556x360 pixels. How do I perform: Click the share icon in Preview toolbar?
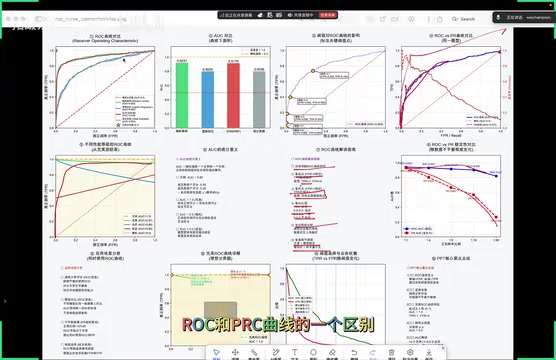(440, 19)
